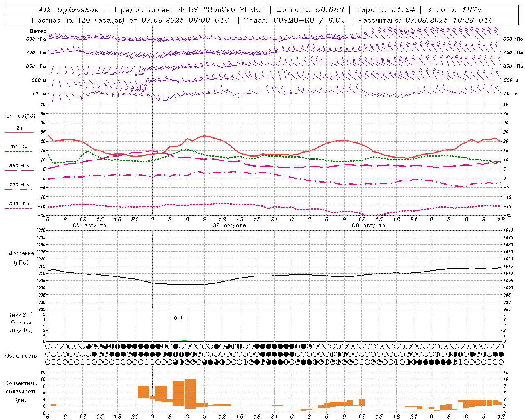Click the 09 августа date label
The height and width of the screenshot is (420, 525).
pos(369,226)
